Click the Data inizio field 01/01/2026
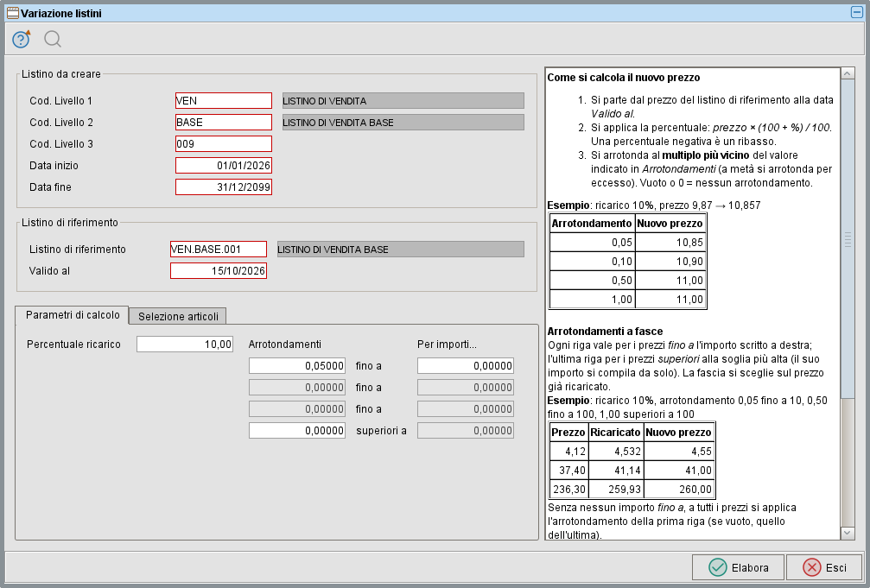The height and width of the screenshot is (588, 870). [224, 165]
